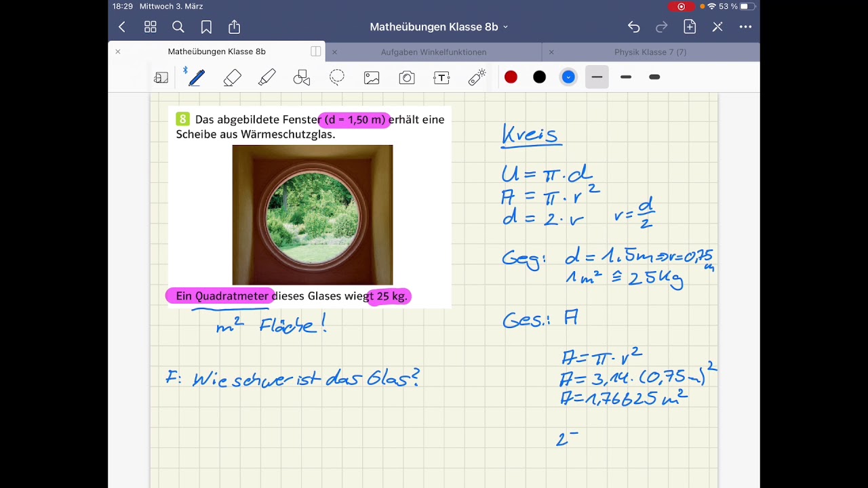Choose the blue pen color
The width and height of the screenshot is (868, 488).
point(568,77)
